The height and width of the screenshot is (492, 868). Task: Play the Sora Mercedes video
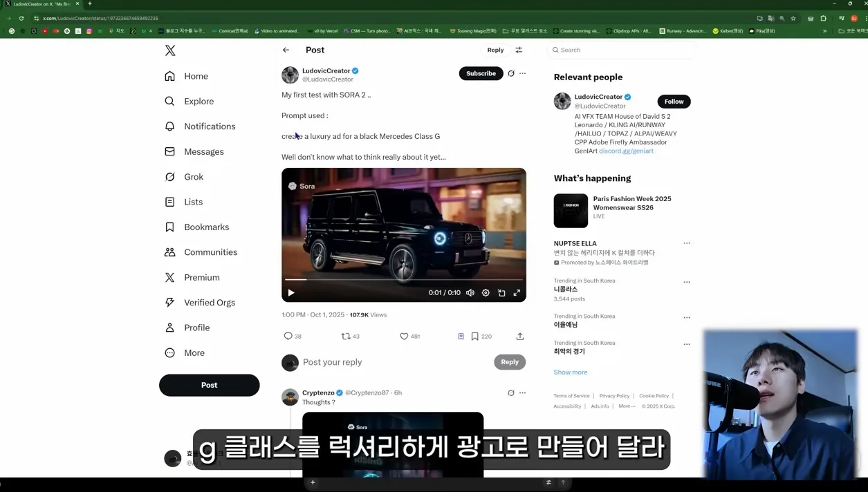pos(291,293)
